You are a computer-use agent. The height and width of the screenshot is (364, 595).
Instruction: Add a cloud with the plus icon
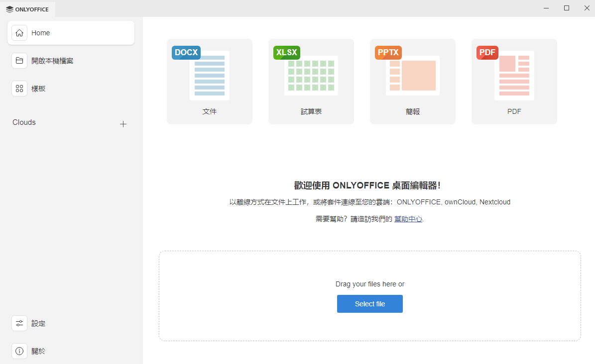(123, 124)
